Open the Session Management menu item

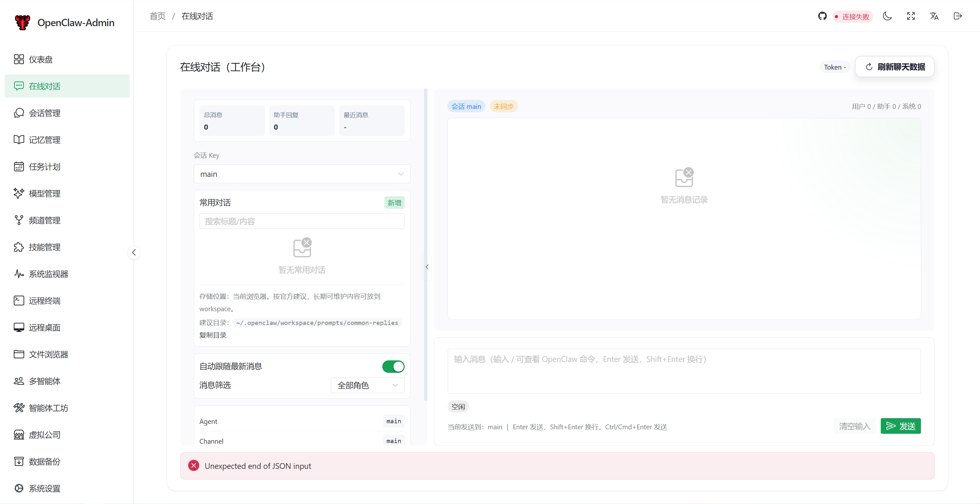tap(44, 113)
